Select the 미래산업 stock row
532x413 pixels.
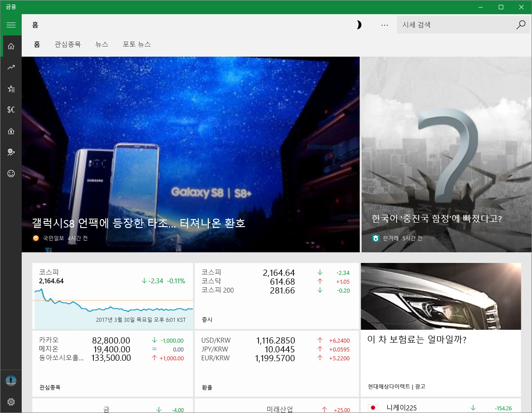pos(277,409)
